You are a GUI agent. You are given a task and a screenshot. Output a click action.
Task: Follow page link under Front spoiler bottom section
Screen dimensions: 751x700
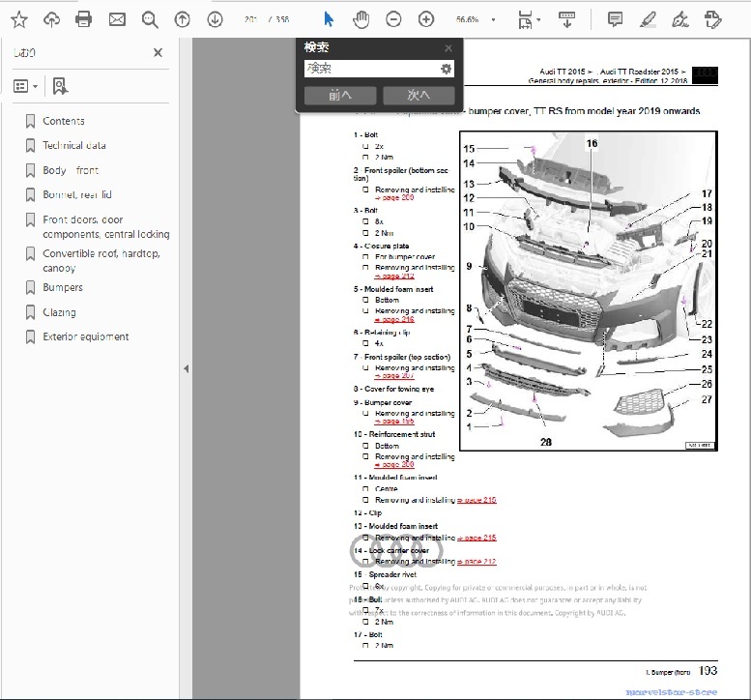(x=394, y=197)
